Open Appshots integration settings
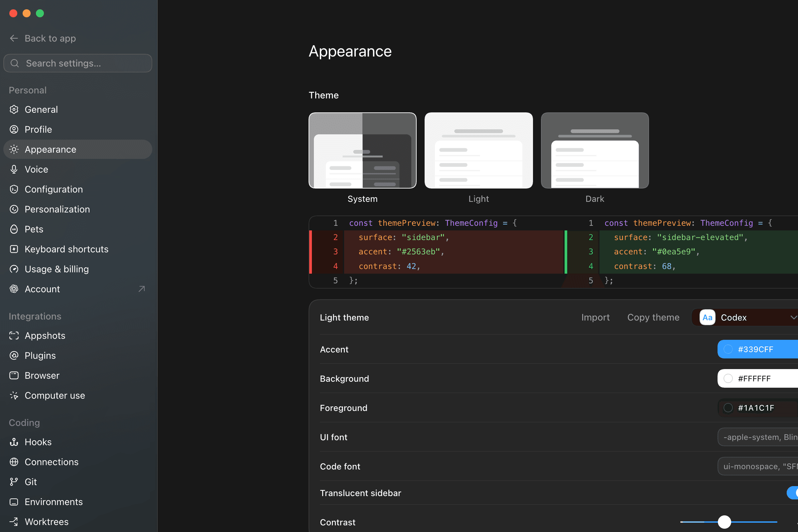Image resolution: width=798 pixels, height=532 pixels. (78, 335)
